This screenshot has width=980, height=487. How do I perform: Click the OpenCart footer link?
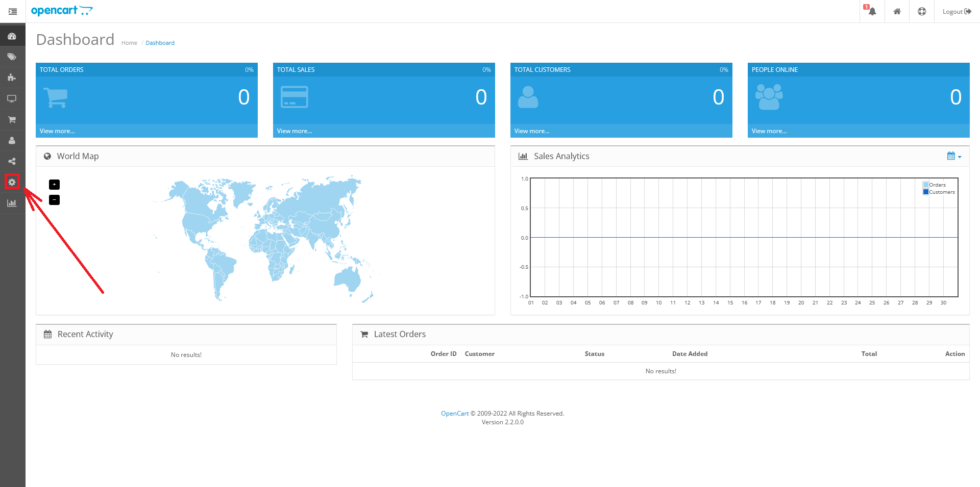tap(455, 414)
